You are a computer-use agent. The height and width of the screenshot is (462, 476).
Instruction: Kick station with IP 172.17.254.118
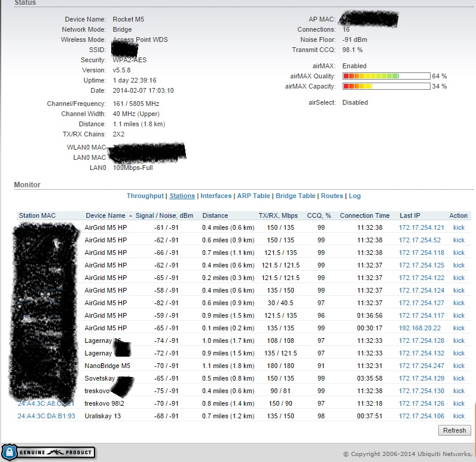pyautogui.click(x=459, y=253)
